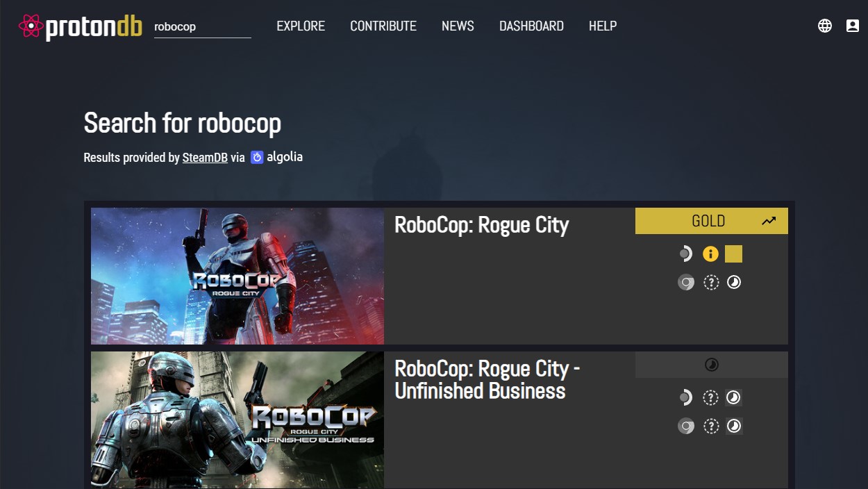868x489 pixels.
Task: Click the protondb wordmark to go home
Action: 94,26
